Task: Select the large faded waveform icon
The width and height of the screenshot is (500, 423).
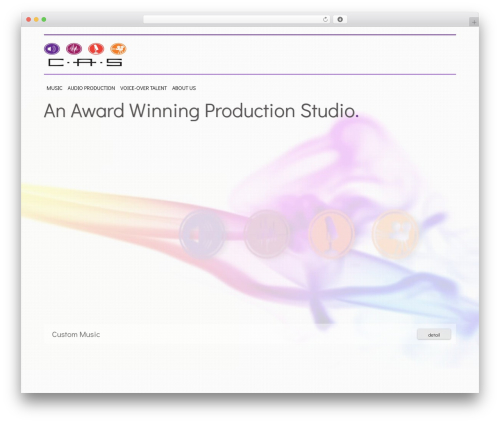Action: point(266,234)
